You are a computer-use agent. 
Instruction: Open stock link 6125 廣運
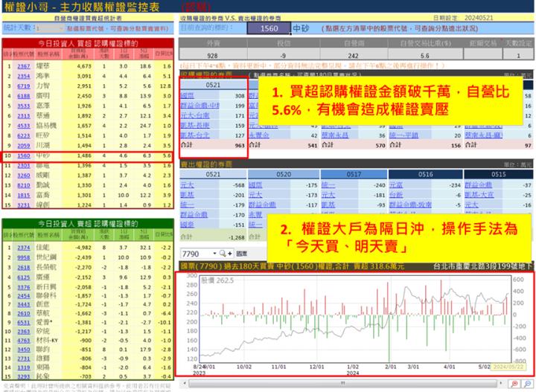click(x=24, y=277)
